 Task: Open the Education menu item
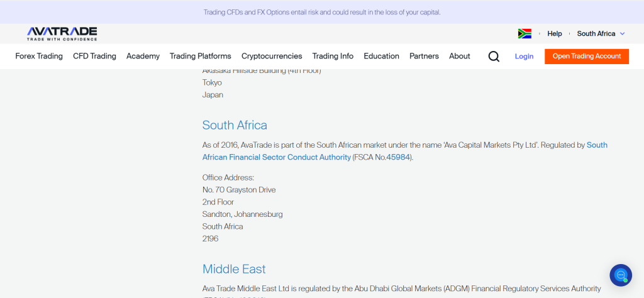point(381,56)
